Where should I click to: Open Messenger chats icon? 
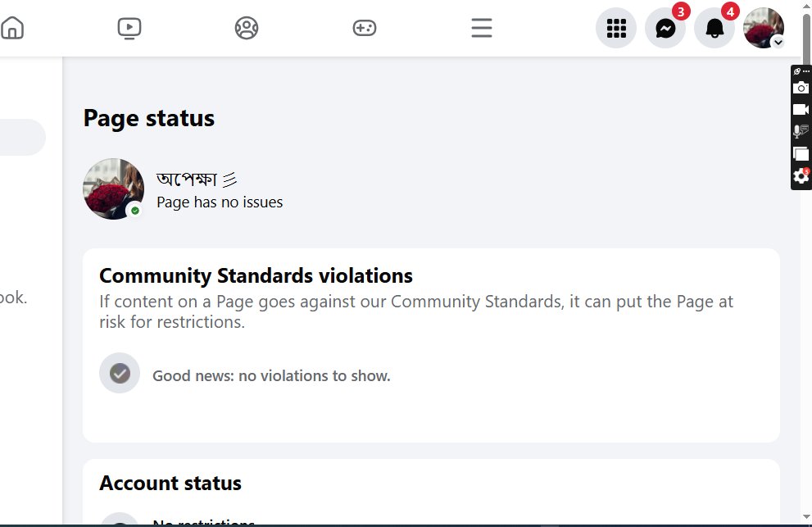(x=665, y=28)
